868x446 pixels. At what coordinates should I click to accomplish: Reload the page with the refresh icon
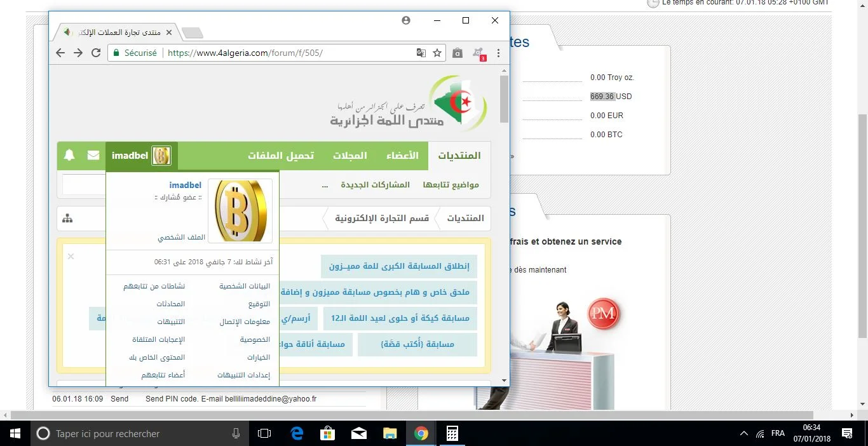pos(96,53)
